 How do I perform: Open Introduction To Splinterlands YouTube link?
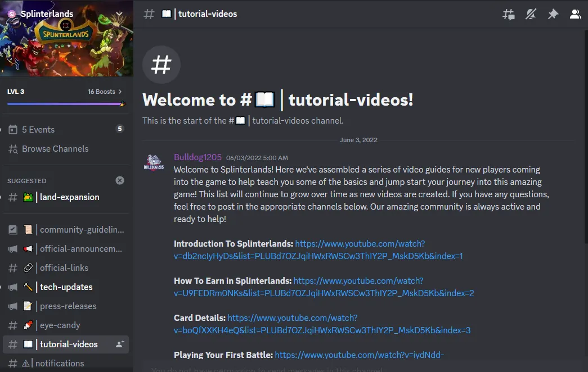[x=318, y=250]
